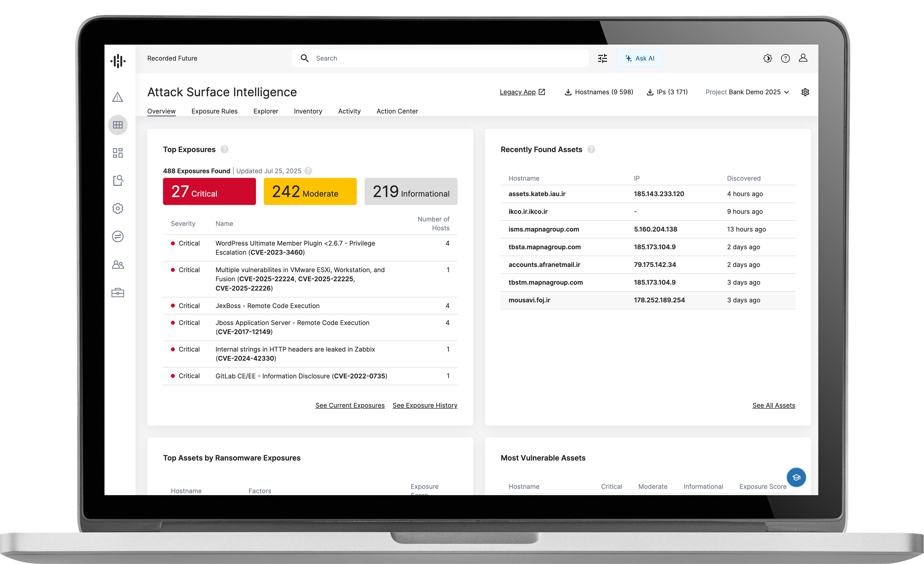Select the red 27 Critical tile
Image resolution: width=924 pixels, height=564 pixels.
(x=209, y=191)
